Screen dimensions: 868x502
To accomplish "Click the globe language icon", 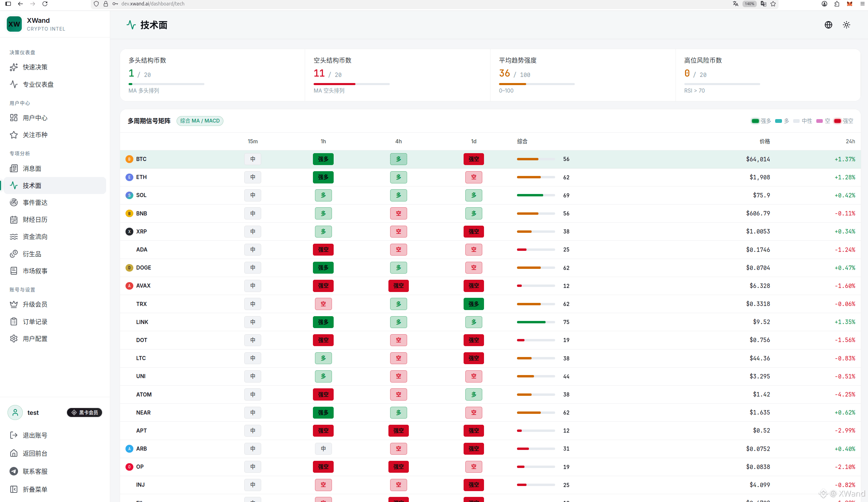I will click(x=828, y=25).
